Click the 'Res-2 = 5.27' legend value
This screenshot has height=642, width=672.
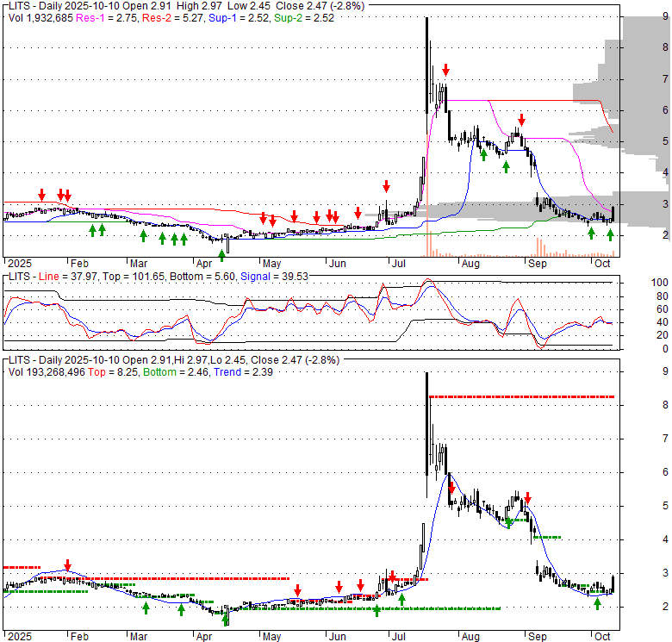click(172, 18)
